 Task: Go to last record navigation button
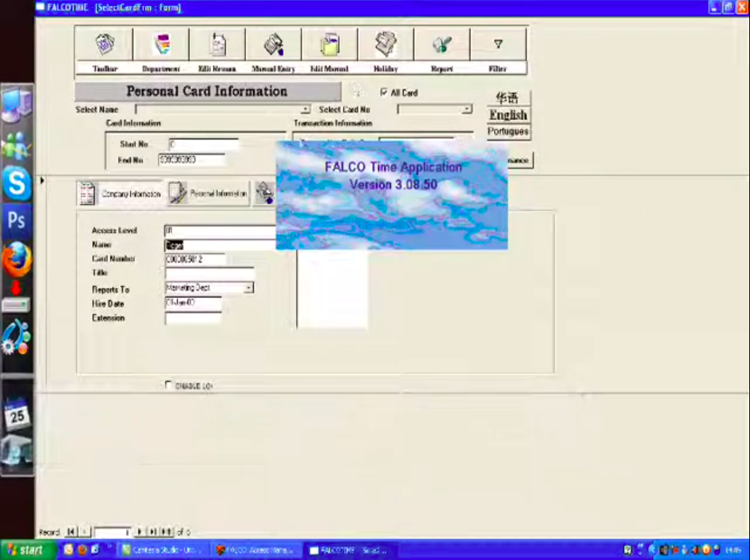click(153, 531)
